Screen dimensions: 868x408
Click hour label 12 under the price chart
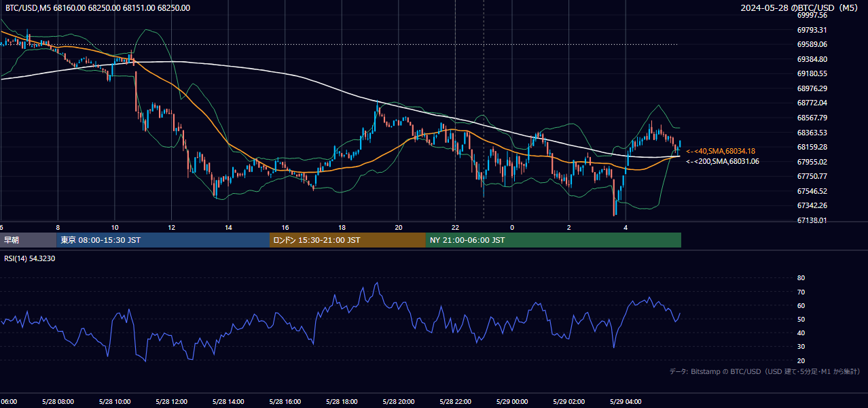(x=171, y=227)
